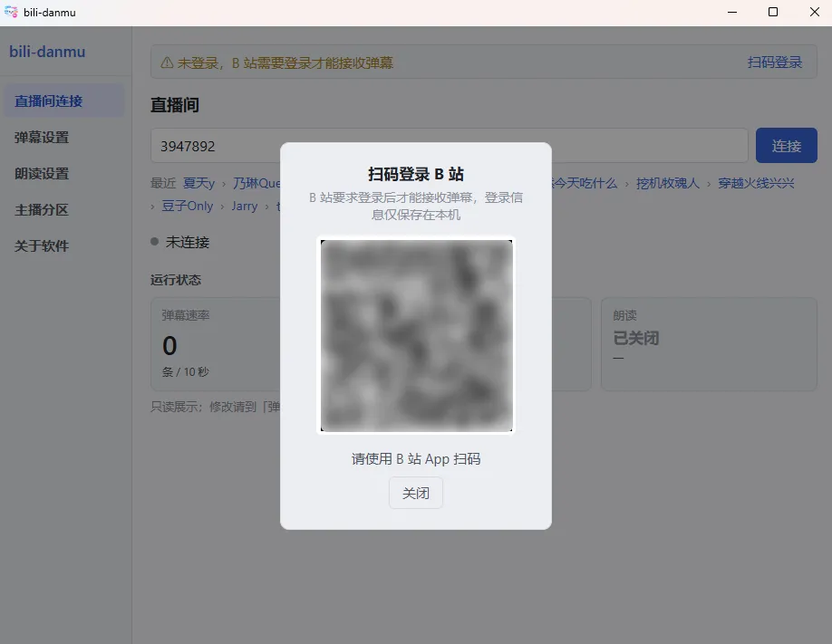The height and width of the screenshot is (644, 832).
Task: Click the 请使用 B 站 App 扫码 text
Action: click(415, 459)
